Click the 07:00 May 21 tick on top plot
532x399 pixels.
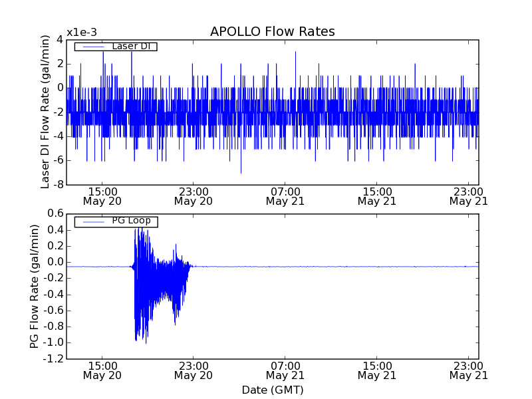[x=285, y=196]
